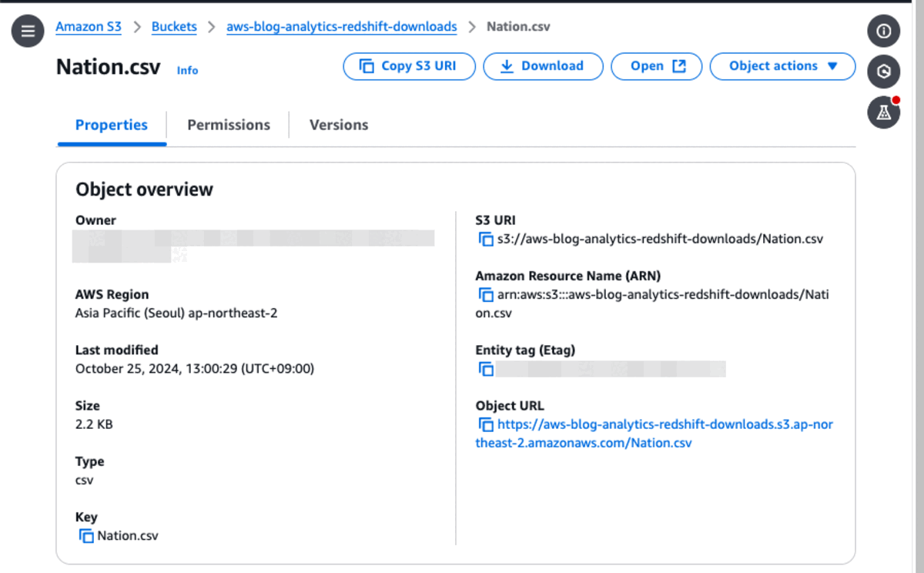
Task: Open the info panel circle icon
Action: (884, 31)
